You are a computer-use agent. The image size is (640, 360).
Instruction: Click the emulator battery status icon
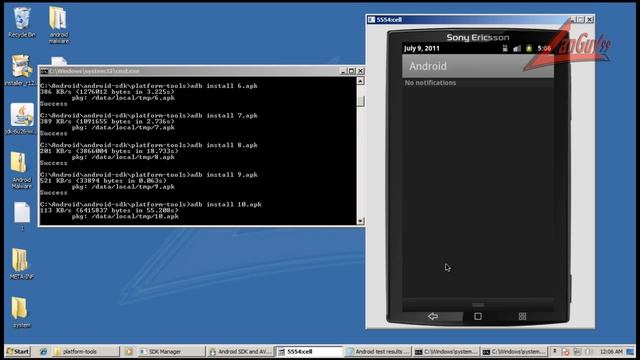(529, 48)
